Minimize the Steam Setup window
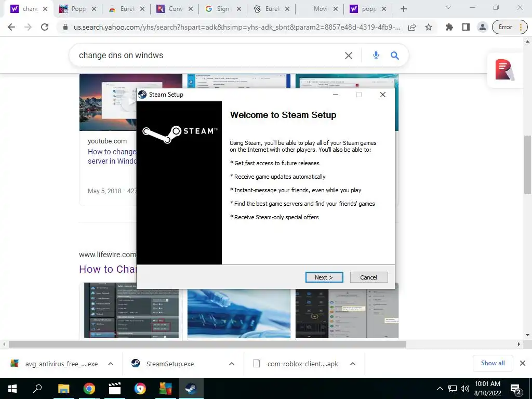Screen dimensions: 532x399 pos(336,95)
